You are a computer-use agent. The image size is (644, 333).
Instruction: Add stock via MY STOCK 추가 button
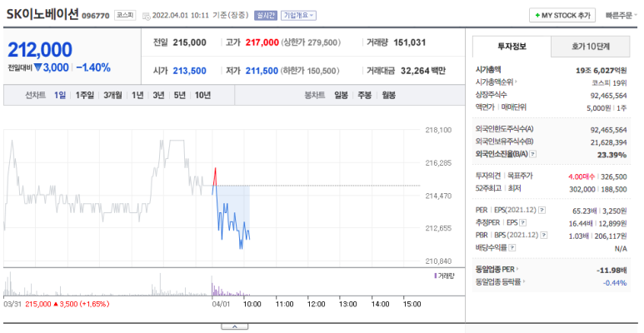[x=562, y=16]
